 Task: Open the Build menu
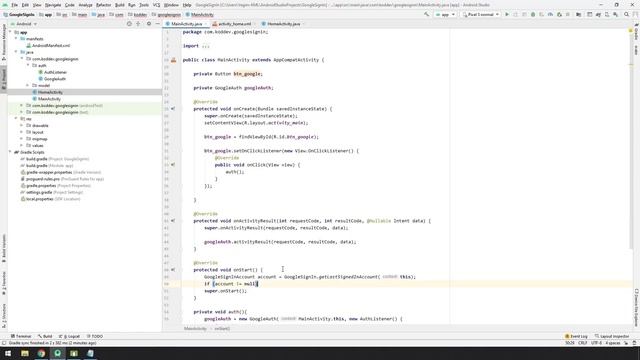click(120, 5)
